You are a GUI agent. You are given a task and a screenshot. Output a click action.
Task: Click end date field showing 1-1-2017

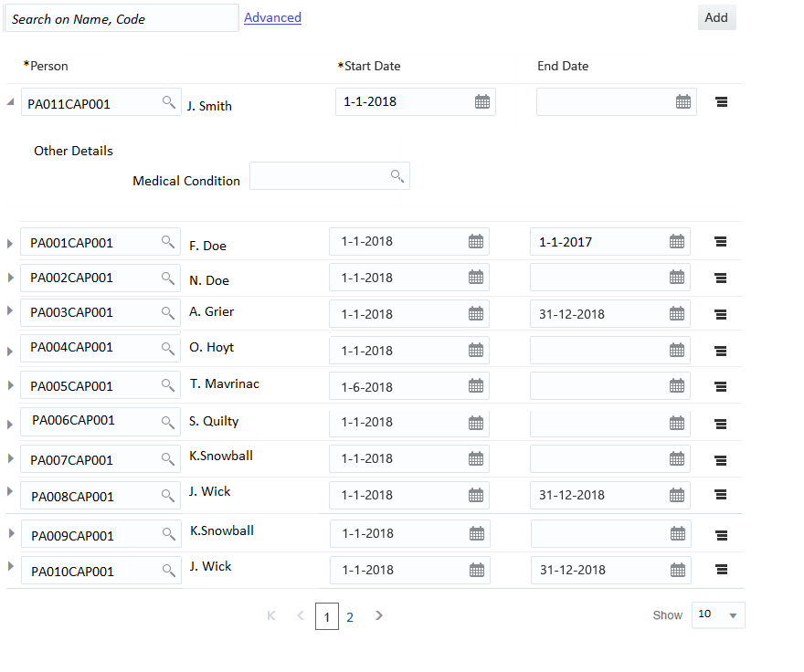tap(610, 241)
